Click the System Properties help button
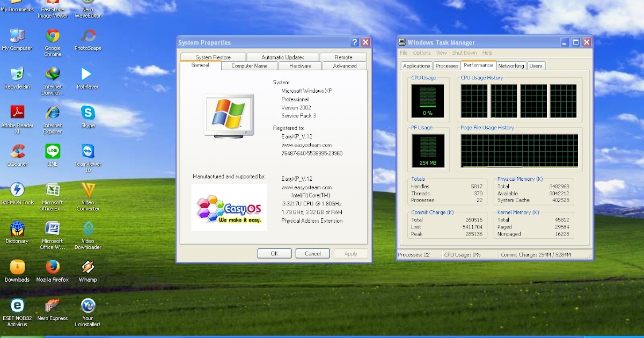644x338 pixels. point(355,42)
